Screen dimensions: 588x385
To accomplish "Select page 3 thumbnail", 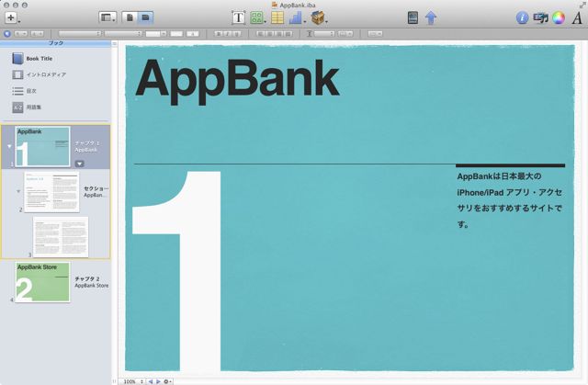I will (x=61, y=237).
